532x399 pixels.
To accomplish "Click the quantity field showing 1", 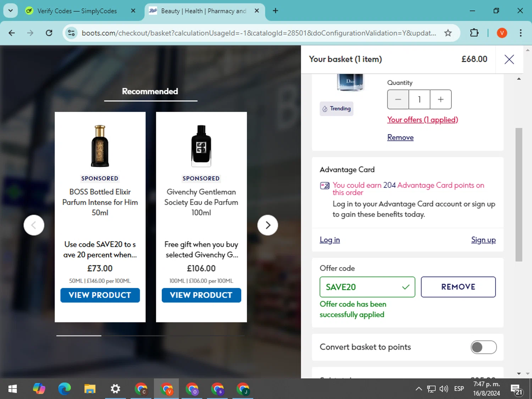I will pyautogui.click(x=419, y=99).
